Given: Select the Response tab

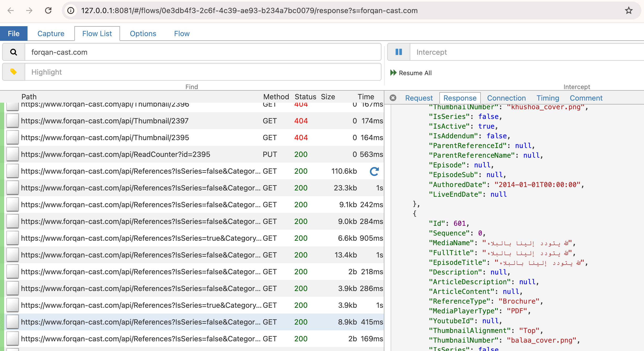Looking at the screenshot, I should [x=460, y=98].
